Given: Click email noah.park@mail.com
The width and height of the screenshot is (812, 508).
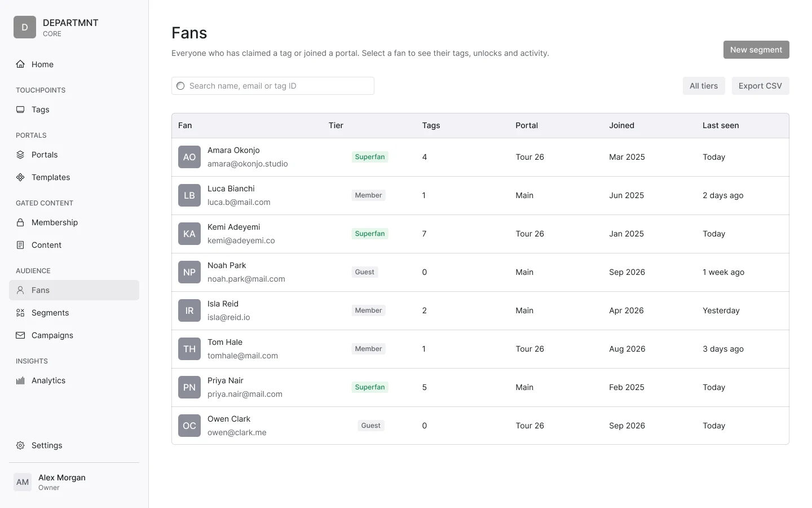Looking at the screenshot, I should [246, 279].
